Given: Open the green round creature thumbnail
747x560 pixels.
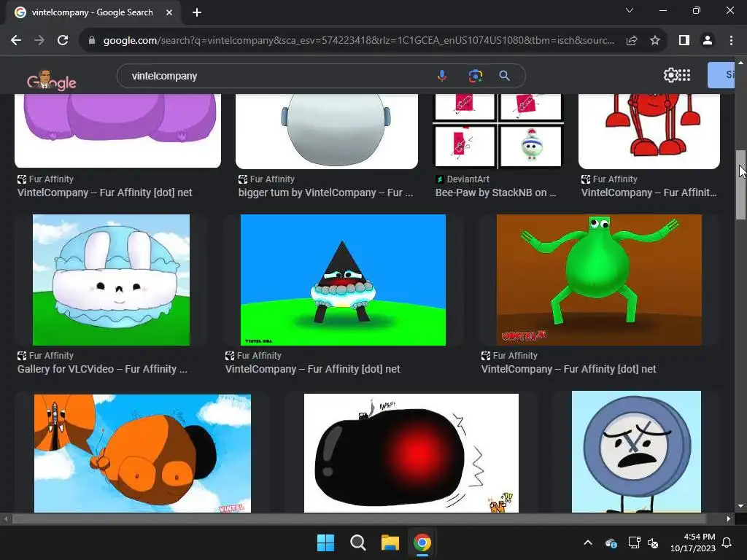Looking at the screenshot, I should point(599,280).
